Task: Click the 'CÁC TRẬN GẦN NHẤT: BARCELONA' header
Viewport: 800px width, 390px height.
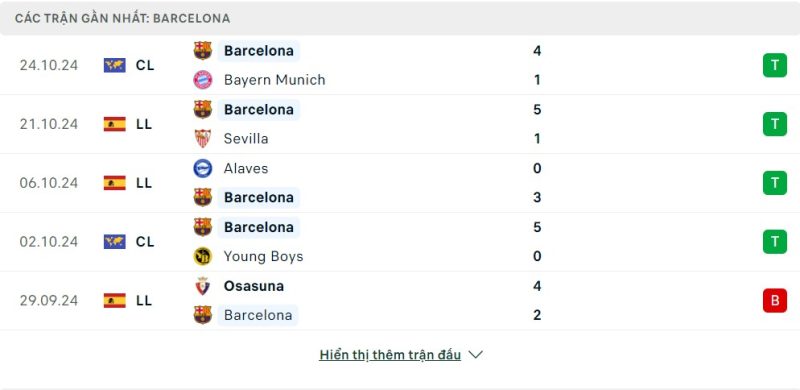Action: point(122,18)
